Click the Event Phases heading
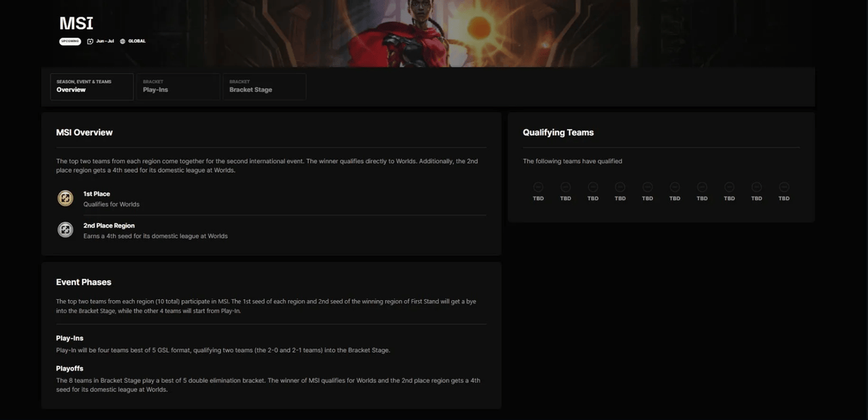Viewport: 868px width, 420px height. point(84,282)
